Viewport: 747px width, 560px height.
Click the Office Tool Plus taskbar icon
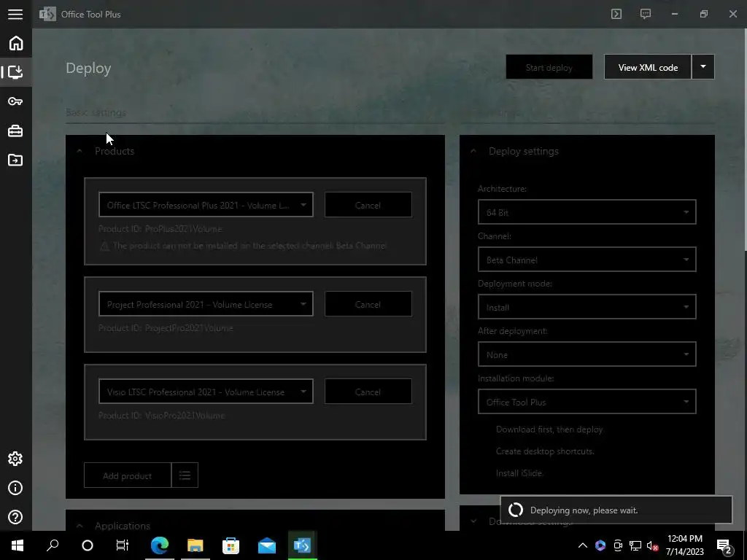[x=302, y=545]
